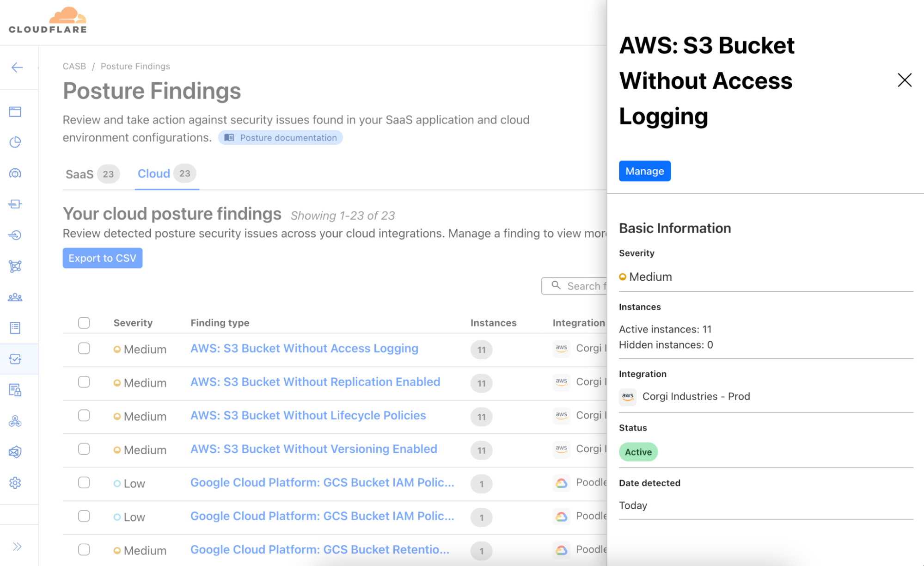The image size is (924, 566).
Task: Select the checkbox for S3 Versioning Enabled row
Action: 84,449
